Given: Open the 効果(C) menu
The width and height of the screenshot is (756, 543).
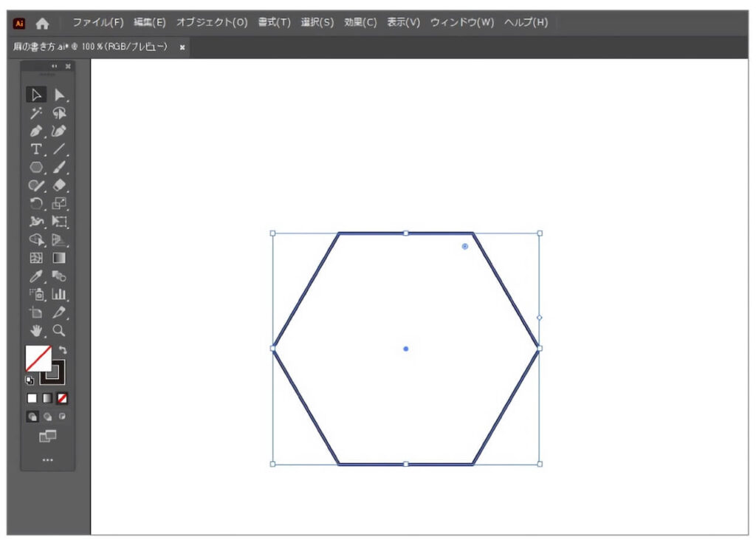Looking at the screenshot, I should 360,22.
